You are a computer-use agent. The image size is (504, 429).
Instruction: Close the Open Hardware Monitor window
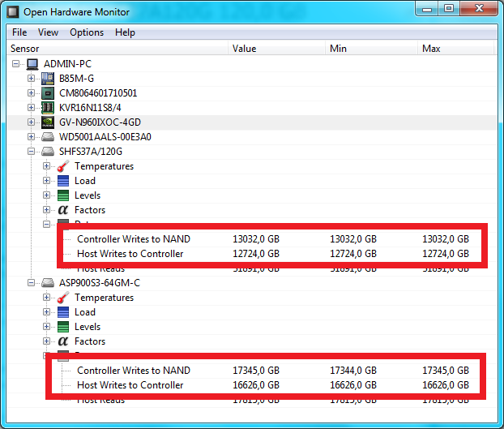pyautogui.click(x=479, y=8)
